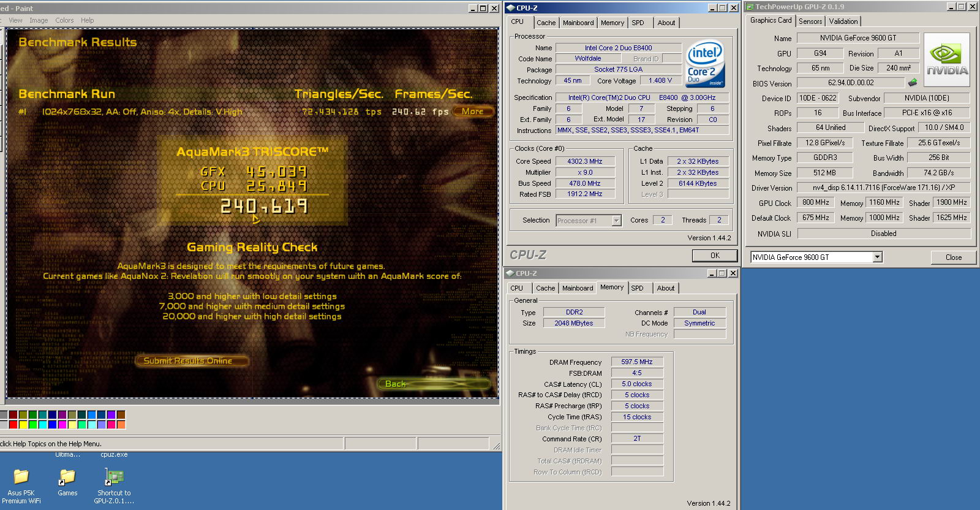Screen dimensions: 980x510
Task: Switch to Validation tab in GPU-Z
Action: [x=843, y=21]
